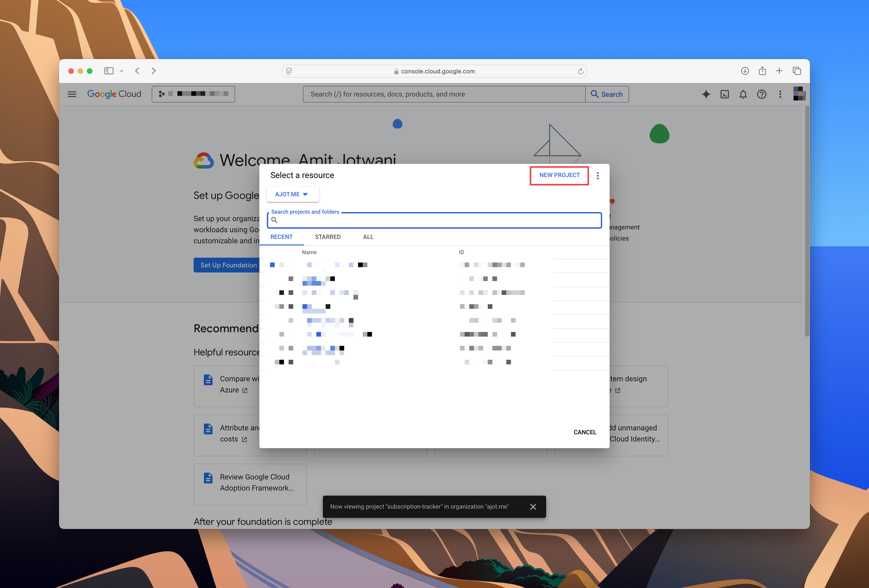Image resolution: width=869 pixels, height=588 pixels.
Task: Show Safari tab overview
Action: click(797, 71)
